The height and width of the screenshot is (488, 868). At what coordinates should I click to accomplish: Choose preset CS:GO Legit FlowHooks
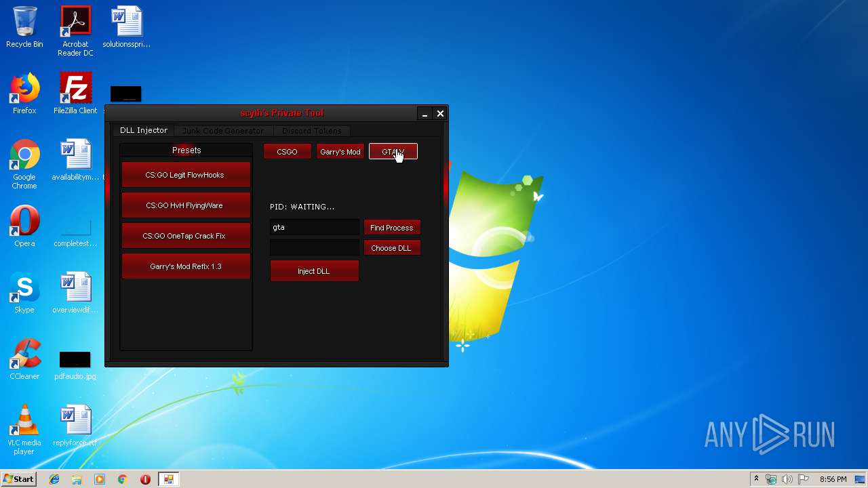186,175
